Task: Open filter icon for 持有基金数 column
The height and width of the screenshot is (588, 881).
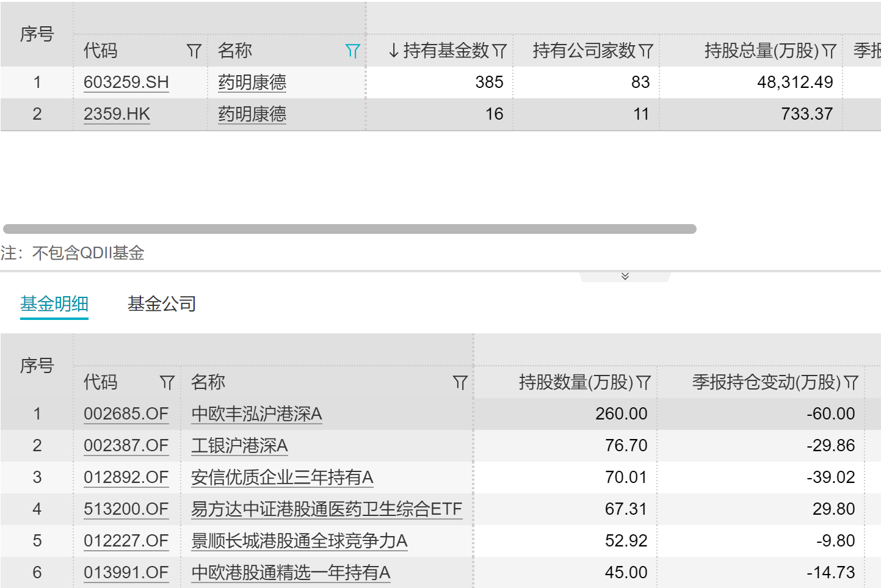Action: (x=499, y=51)
